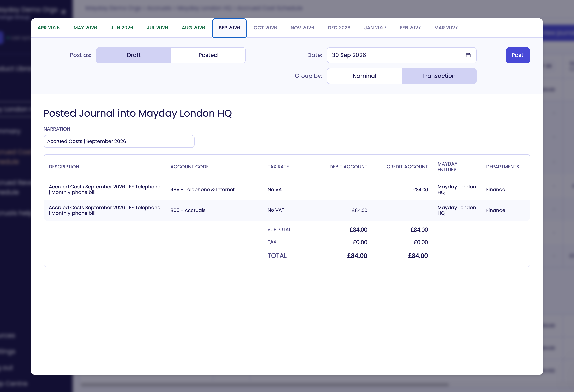Click No VAT in the Telephone row

click(x=276, y=189)
